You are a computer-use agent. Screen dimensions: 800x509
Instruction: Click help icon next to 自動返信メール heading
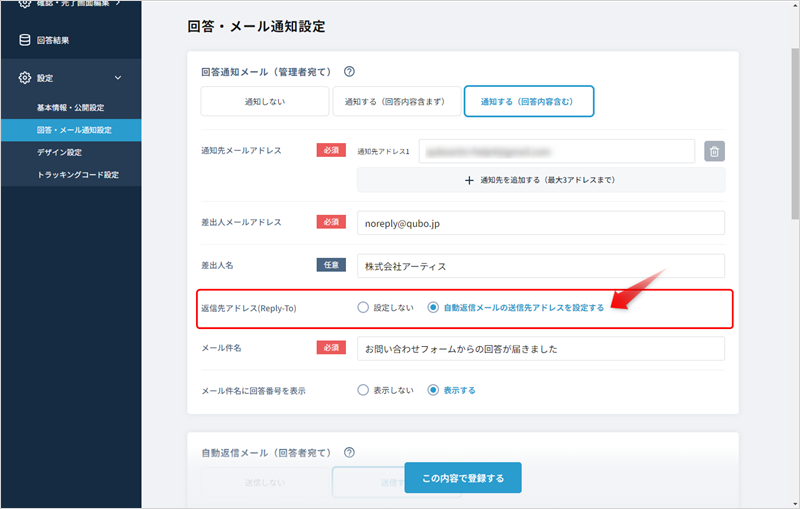pos(350,453)
